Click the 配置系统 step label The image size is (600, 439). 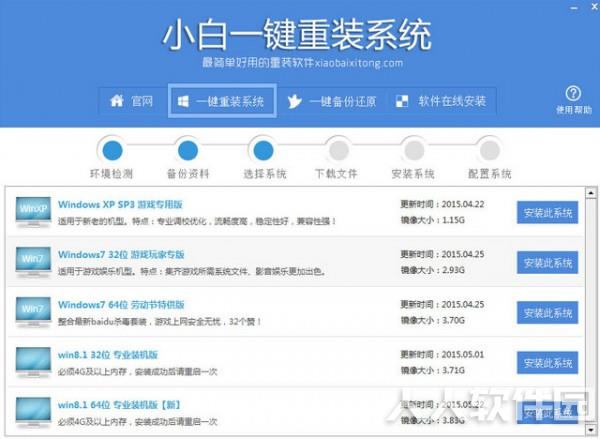click(489, 174)
